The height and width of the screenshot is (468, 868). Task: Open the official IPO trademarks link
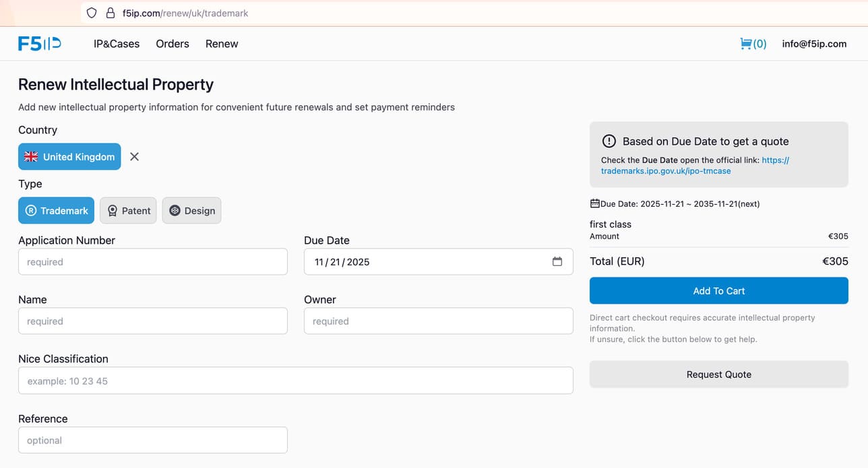pyautogui.click(x=666, y=171)
